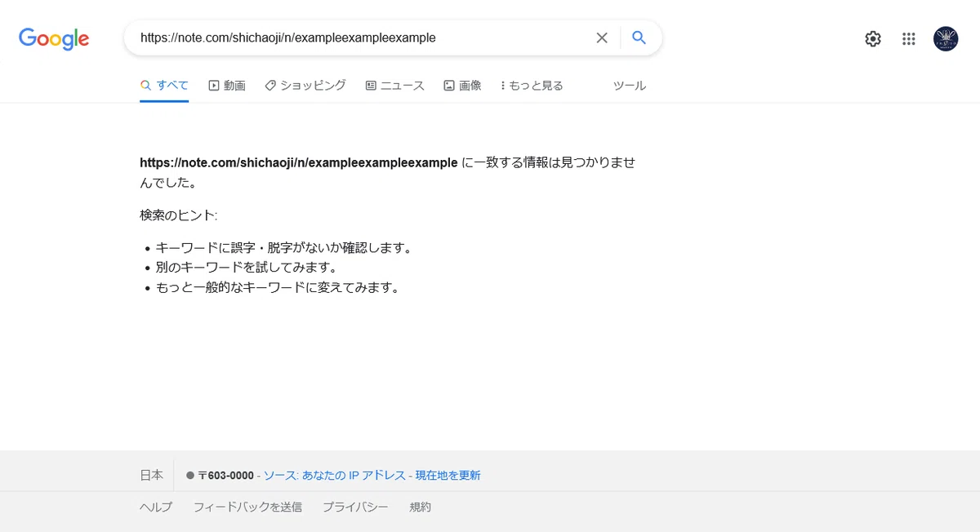Open the Google apps grid
The height and width of the screenshot is (532, 980).
click(x=908, y=38)
